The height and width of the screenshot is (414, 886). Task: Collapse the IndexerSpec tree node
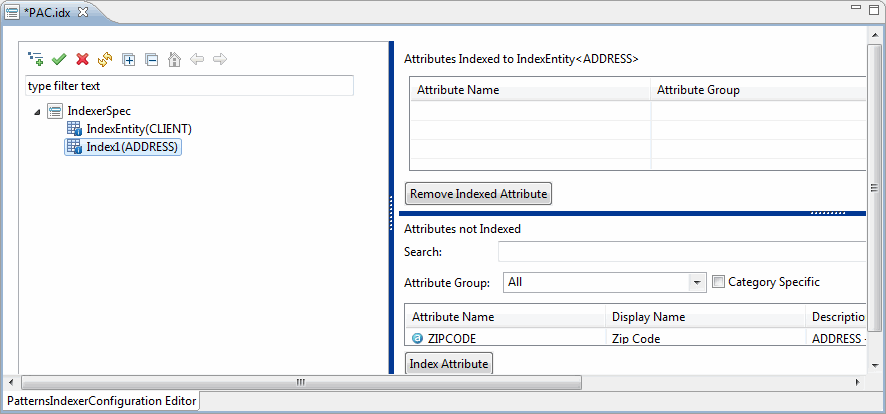click(37, 112)
